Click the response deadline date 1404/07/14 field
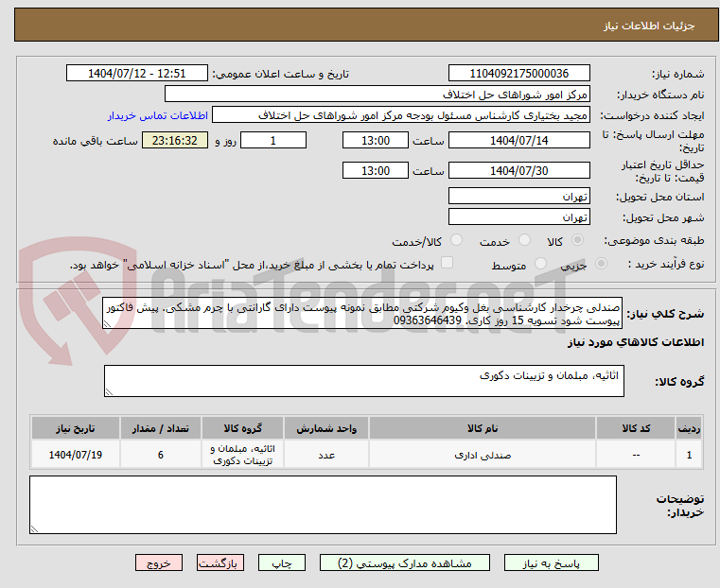The width and height of the screenshot is (720, 588). pyautogui.click(x=518, y=140)
